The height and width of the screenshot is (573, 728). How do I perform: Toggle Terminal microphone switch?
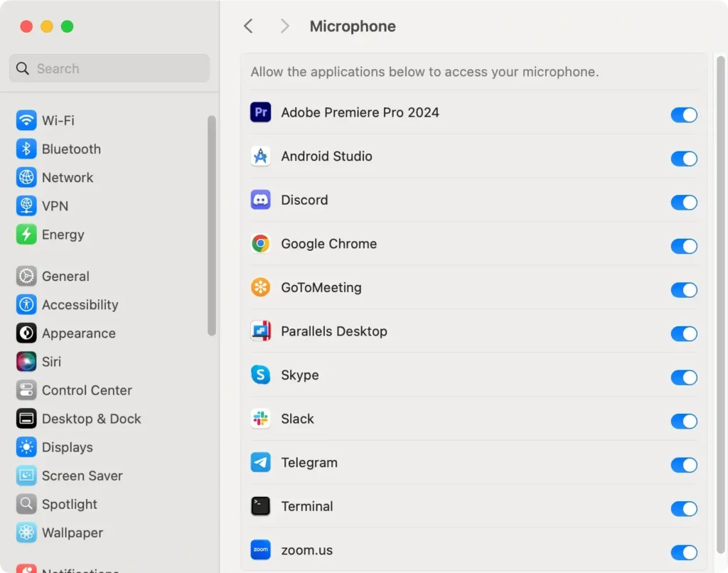pos(684,508)
